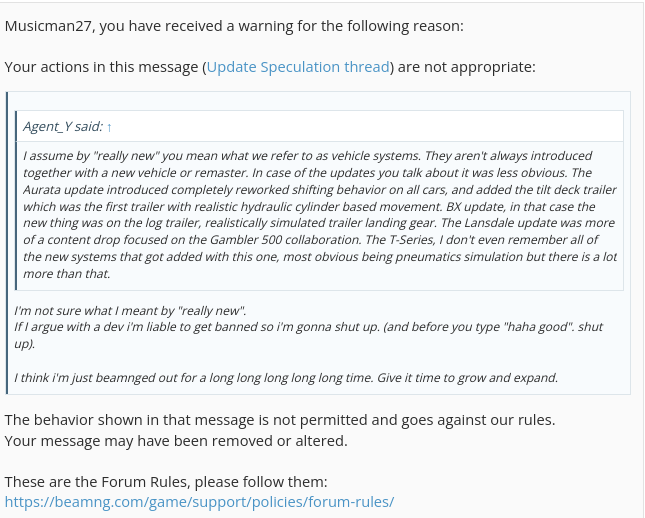Click "These are the Forum Rules" text
The width and height of the screenshot is (645, 518).
click(166, 481)
